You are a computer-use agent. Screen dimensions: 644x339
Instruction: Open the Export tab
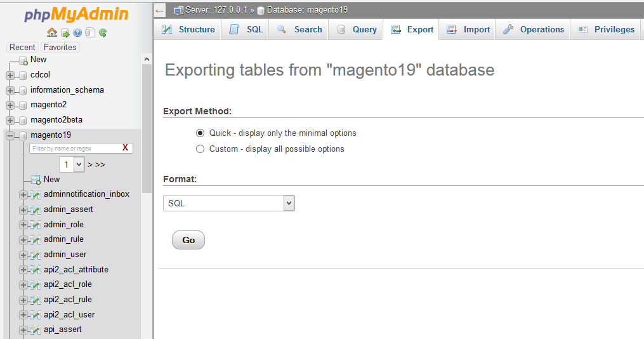tap(412, 30)
